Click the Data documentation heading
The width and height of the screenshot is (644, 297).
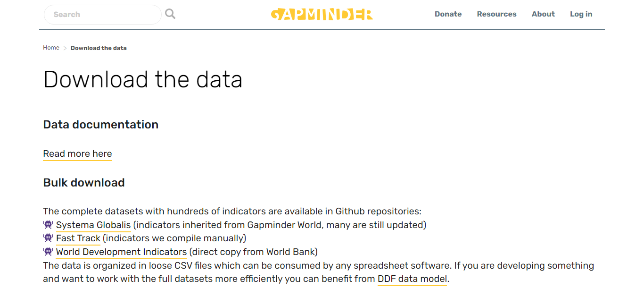(x=100, y=125)
